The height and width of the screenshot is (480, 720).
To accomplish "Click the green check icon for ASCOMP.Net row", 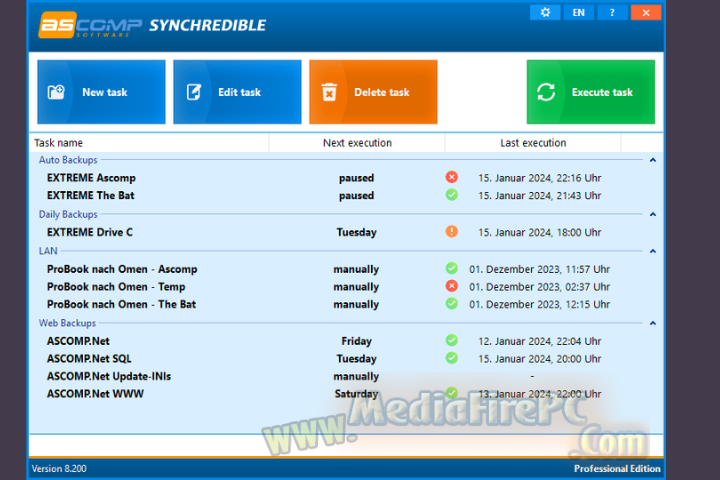I will pyautogui.click(x=452, y=340).
